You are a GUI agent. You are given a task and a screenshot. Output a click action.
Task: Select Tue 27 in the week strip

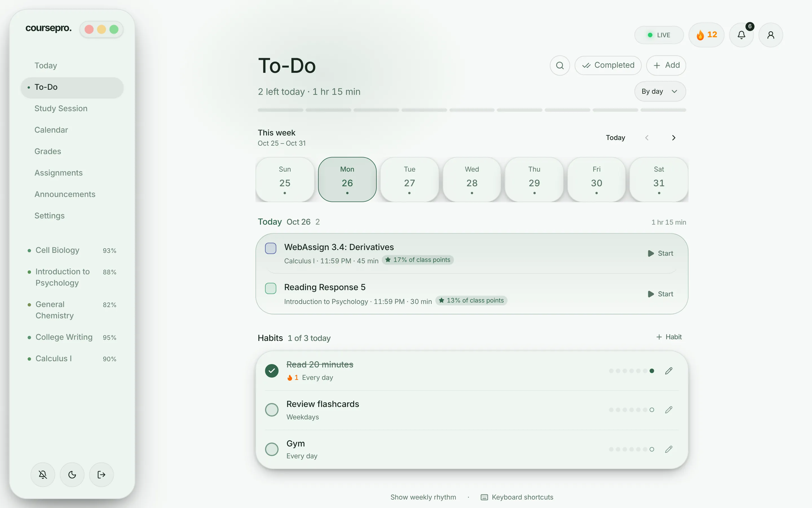[x=409, y=179]
